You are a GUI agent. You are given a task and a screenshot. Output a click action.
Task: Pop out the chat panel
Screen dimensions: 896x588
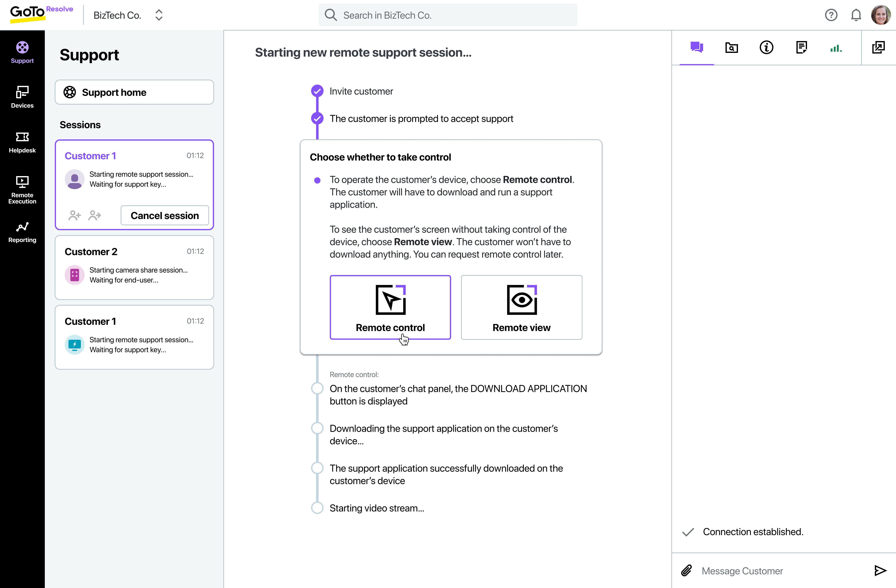coord(879,47)
